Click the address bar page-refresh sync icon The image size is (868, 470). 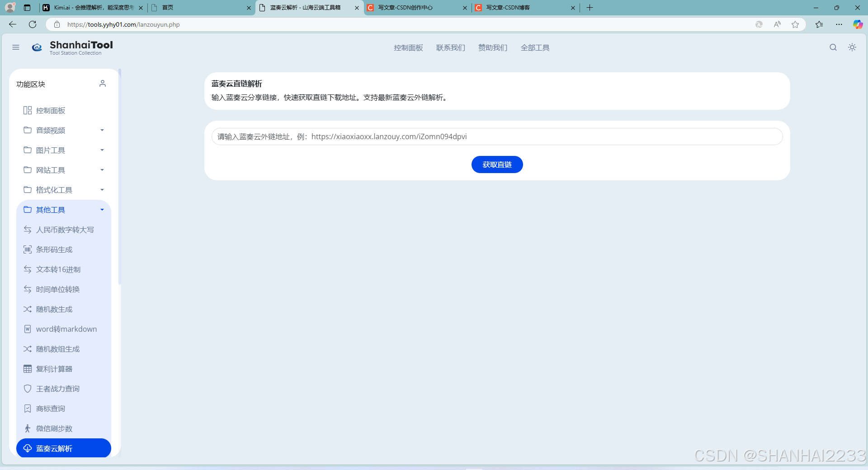pyautogui.click(x=759, y=24)
